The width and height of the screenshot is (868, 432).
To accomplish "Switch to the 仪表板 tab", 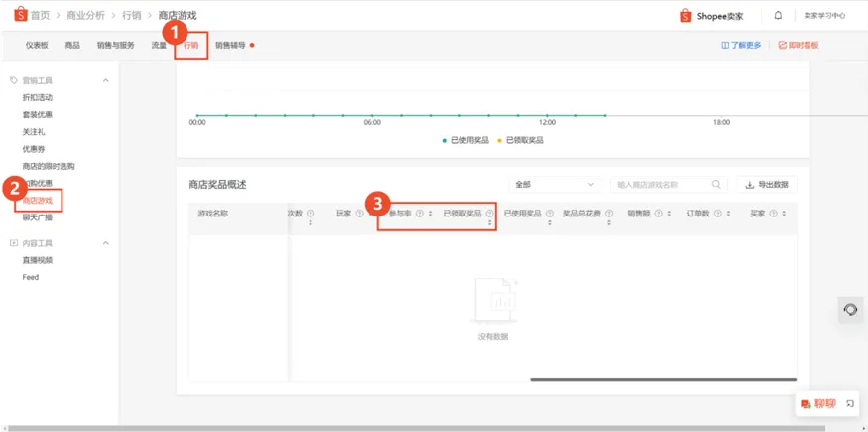I will 37,46.
